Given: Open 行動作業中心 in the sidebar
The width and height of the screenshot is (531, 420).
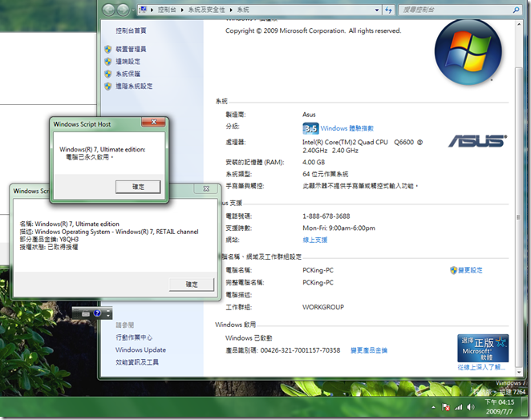Looking at the screenshot, I should tap(134, 337).
